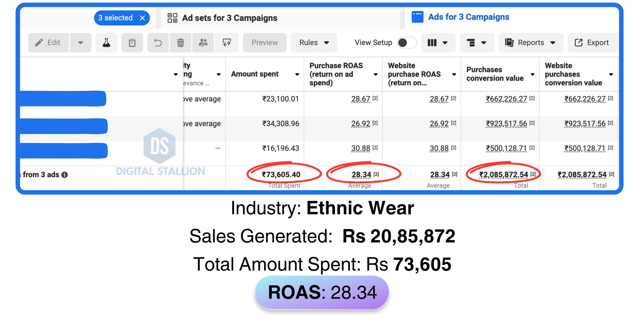The image size is (644, 322).
Task: Click info icon beside from 3 ads
Action: coord(65,175)
